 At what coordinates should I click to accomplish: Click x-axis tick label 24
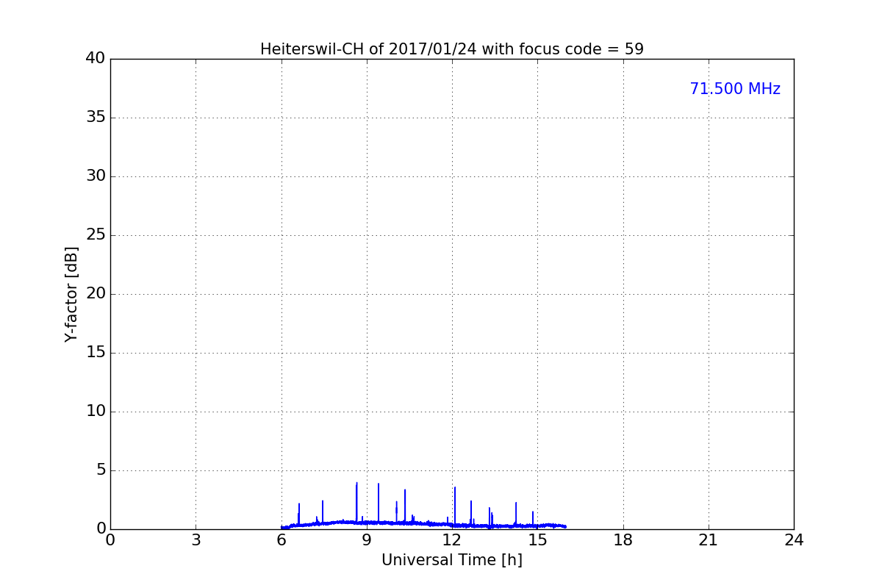coord(794,540)
